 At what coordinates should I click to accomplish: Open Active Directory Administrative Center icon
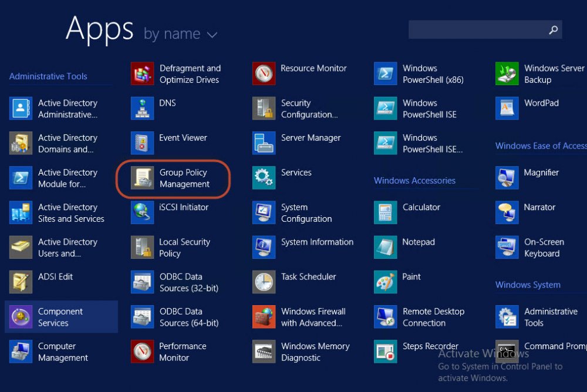pyautogui.click(x=21, y=109)
